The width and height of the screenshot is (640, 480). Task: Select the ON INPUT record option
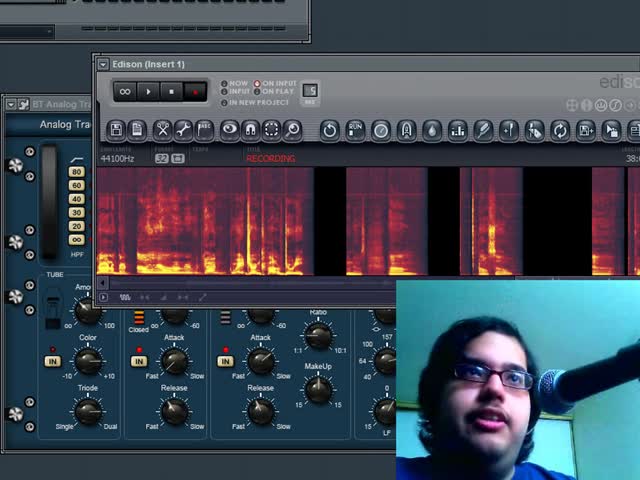coord(275,83)
